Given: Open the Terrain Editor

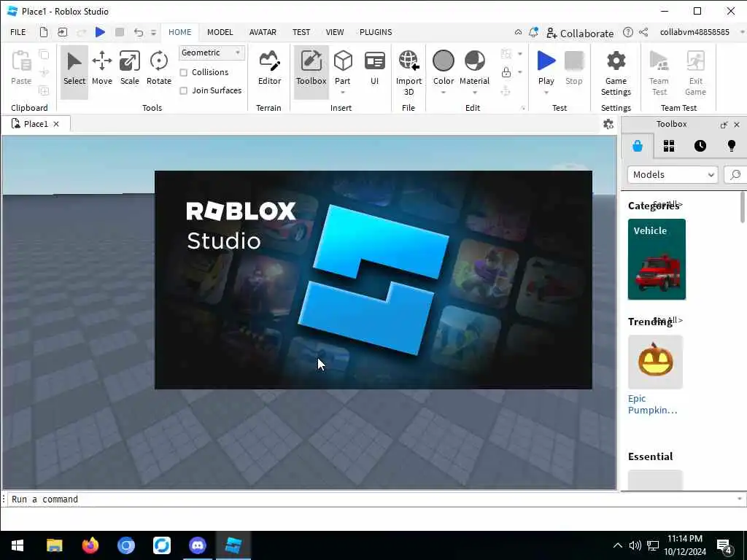Looking at the screenshot, I should [269, 69].
